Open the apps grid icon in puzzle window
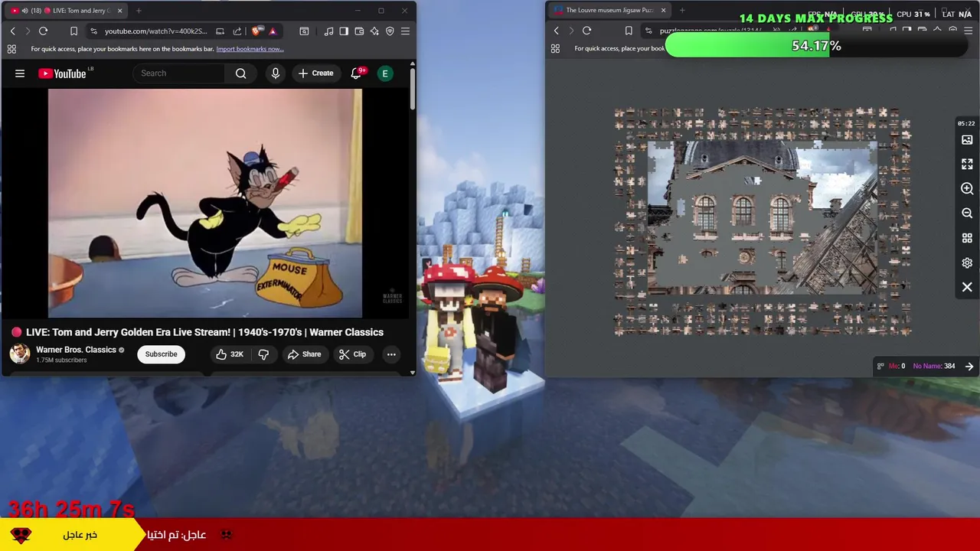 555,49
